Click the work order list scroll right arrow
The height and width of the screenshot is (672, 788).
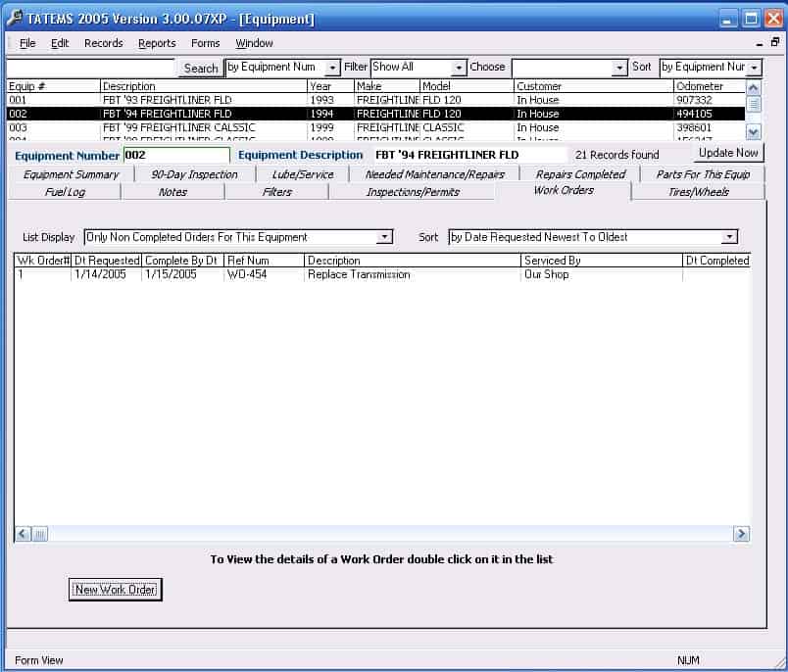[742, 533]
